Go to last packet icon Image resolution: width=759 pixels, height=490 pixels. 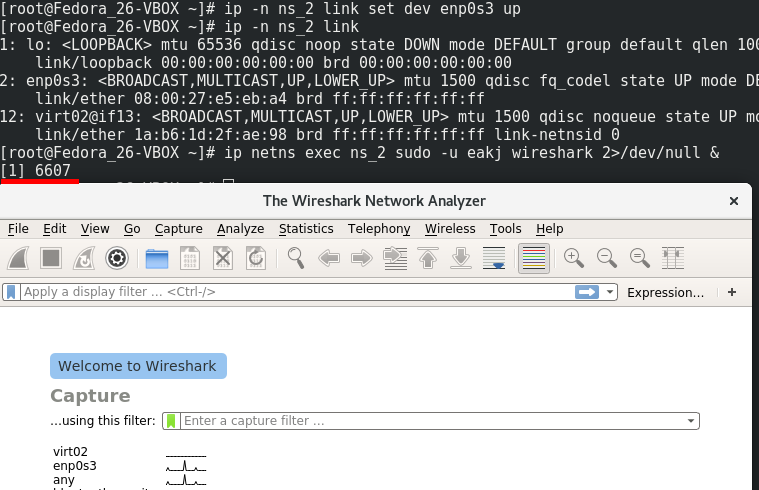click(x=461, y=258)
